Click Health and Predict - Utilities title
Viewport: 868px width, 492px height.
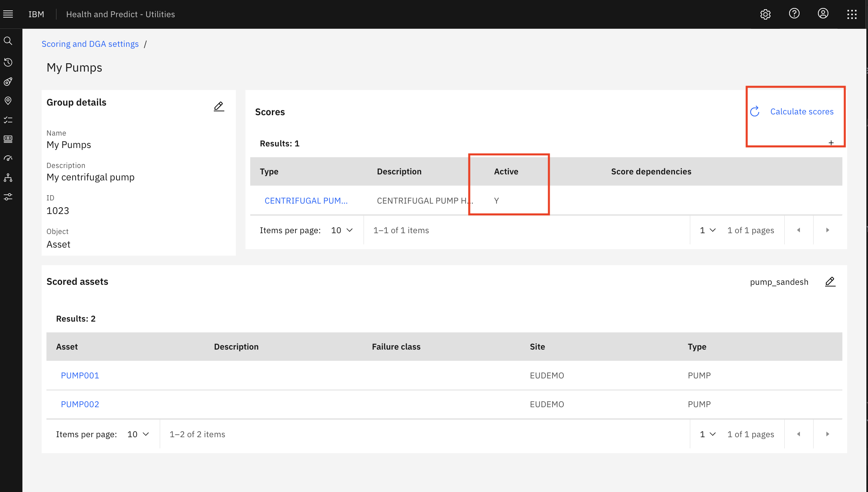coord(121,14)
